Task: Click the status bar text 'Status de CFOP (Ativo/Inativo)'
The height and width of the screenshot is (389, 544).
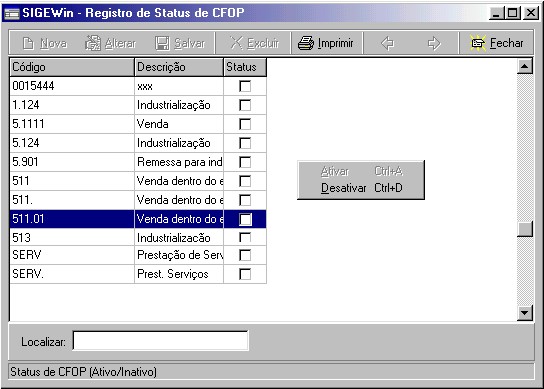Action: pos(83,372)
